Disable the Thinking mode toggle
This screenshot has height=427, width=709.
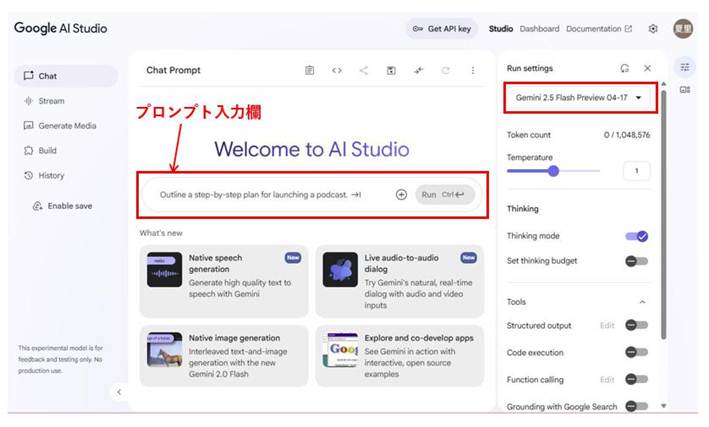(636, 236)
